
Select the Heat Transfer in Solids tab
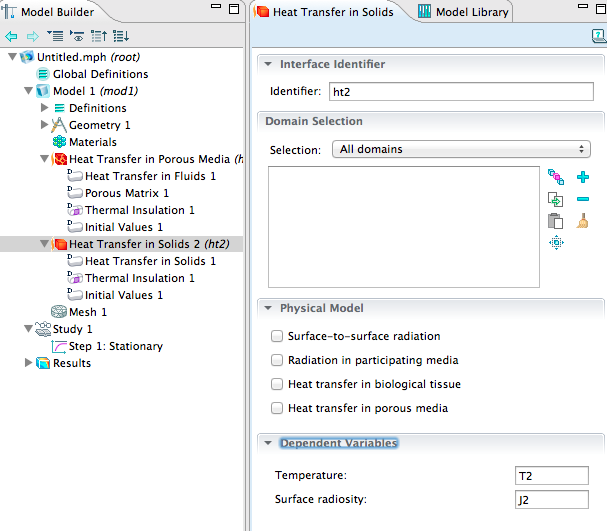coord(328,12)
